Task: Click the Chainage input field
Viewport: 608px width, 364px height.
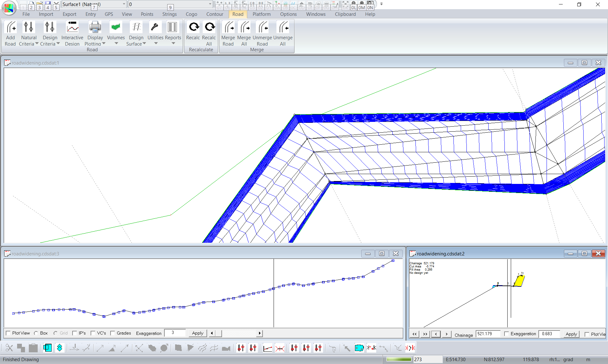Action: tap(488, 334)
